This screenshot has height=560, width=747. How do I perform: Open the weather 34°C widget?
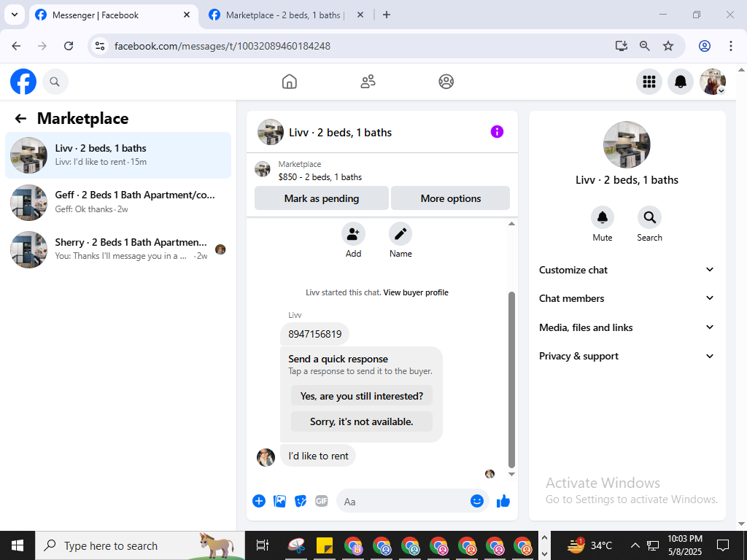pos(589,545)
